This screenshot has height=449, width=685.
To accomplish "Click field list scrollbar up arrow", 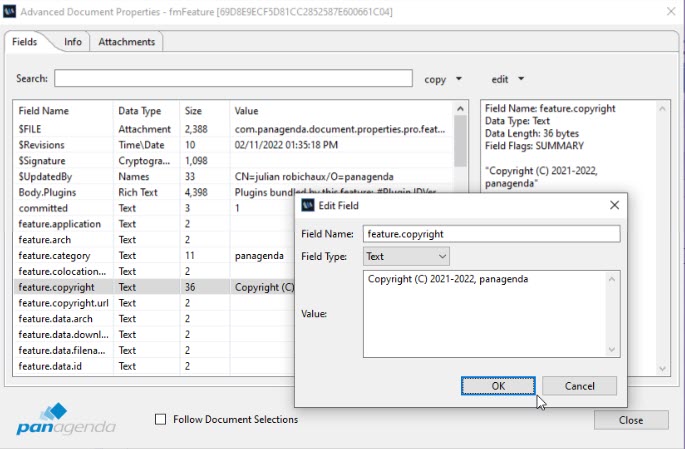I will 460,109.
